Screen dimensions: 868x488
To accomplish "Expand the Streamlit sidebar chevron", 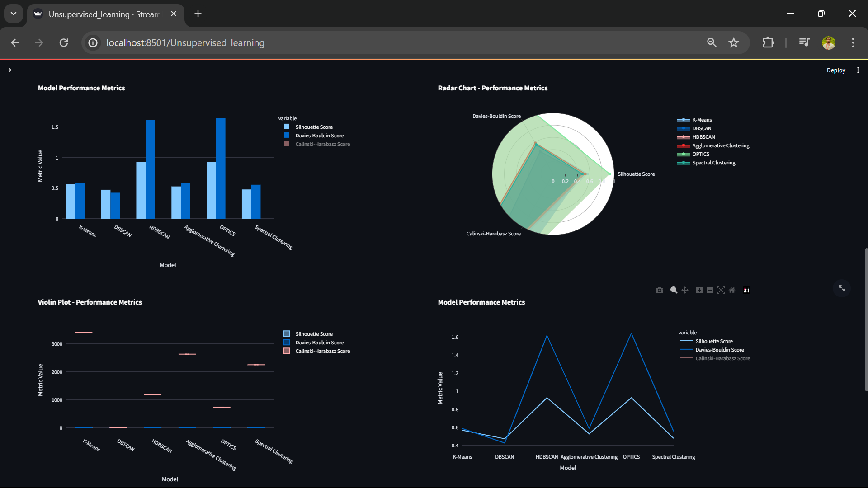I will pos(10,70).
